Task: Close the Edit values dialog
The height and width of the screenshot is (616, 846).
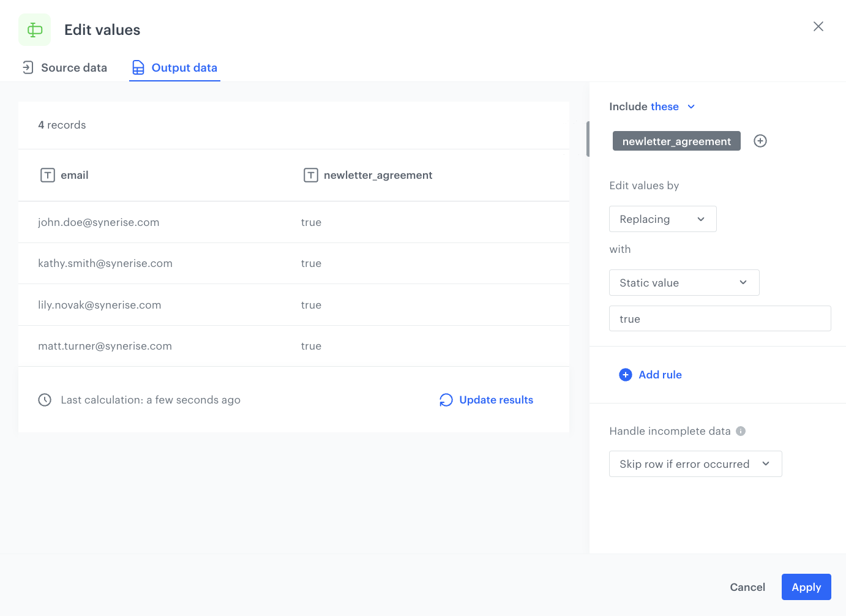Action: click(x=818, y=26)
